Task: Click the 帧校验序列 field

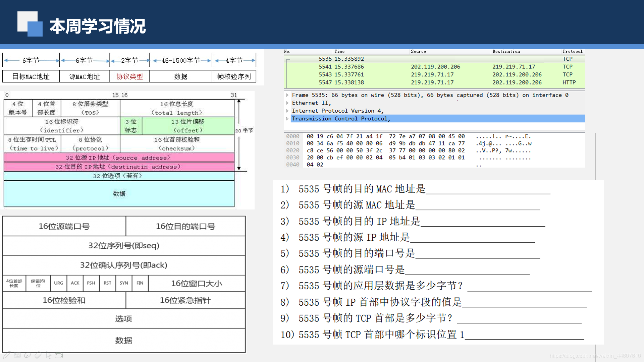Action: 234,76
